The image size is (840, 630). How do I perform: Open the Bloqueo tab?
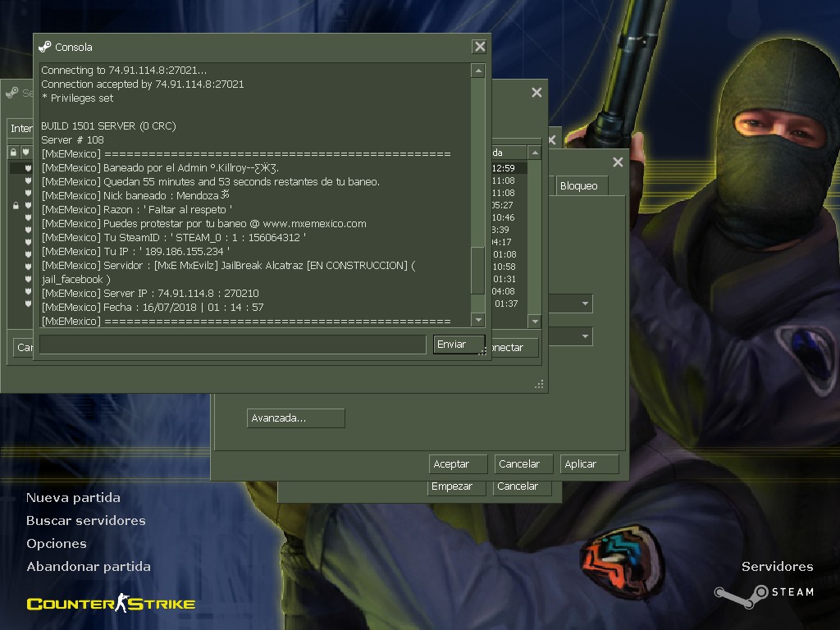tap(582, 186)
